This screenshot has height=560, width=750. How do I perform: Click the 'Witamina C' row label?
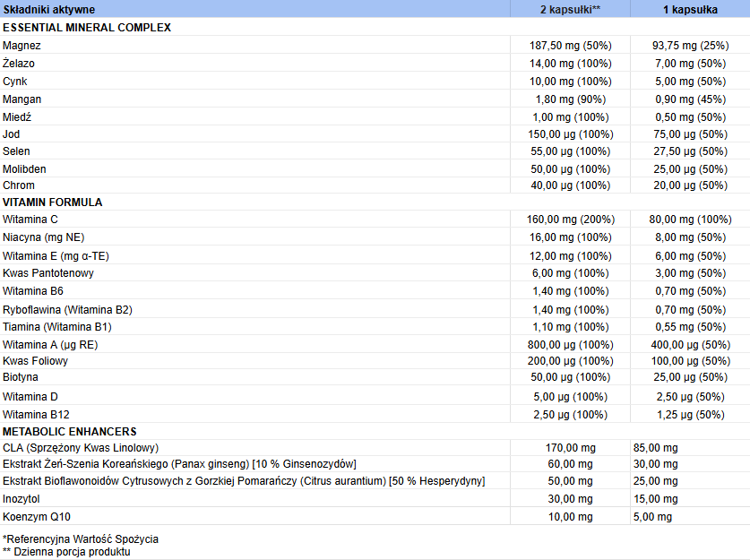pos(30,220)
